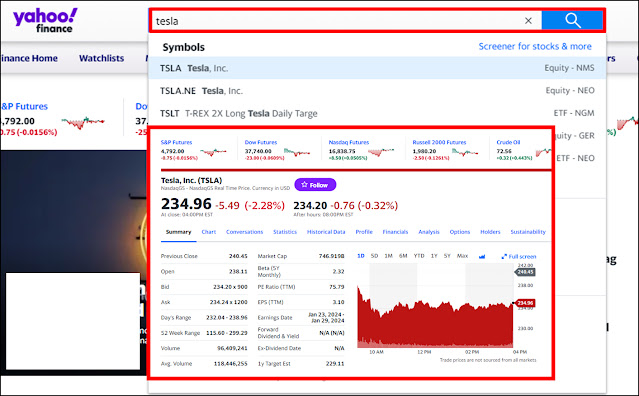639x396 pixels.
Task: Select the 6M chart range
Action: coord(403,256)
